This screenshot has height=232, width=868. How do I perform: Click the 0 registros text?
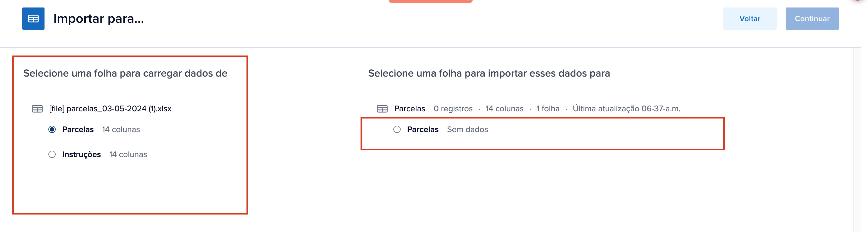453,109
